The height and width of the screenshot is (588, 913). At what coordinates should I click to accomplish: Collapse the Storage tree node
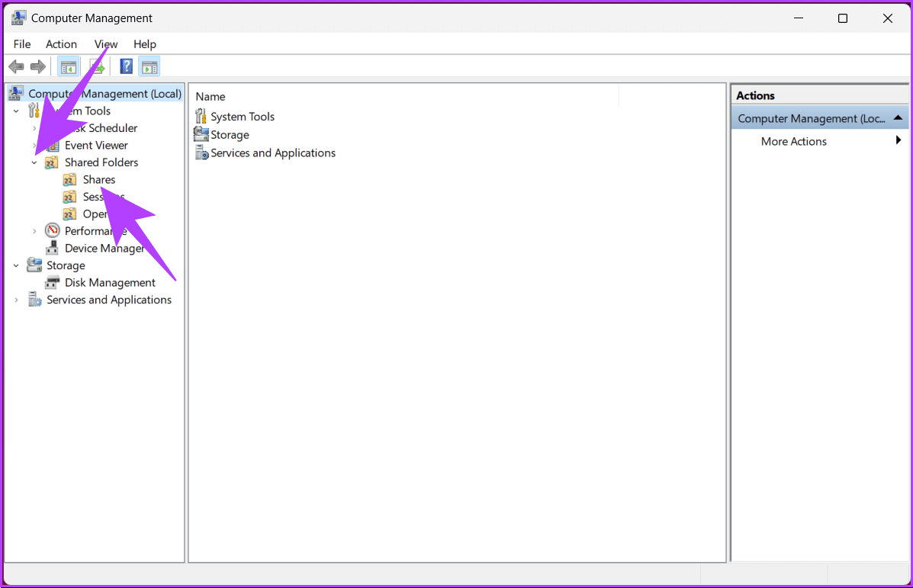point(16,265)
